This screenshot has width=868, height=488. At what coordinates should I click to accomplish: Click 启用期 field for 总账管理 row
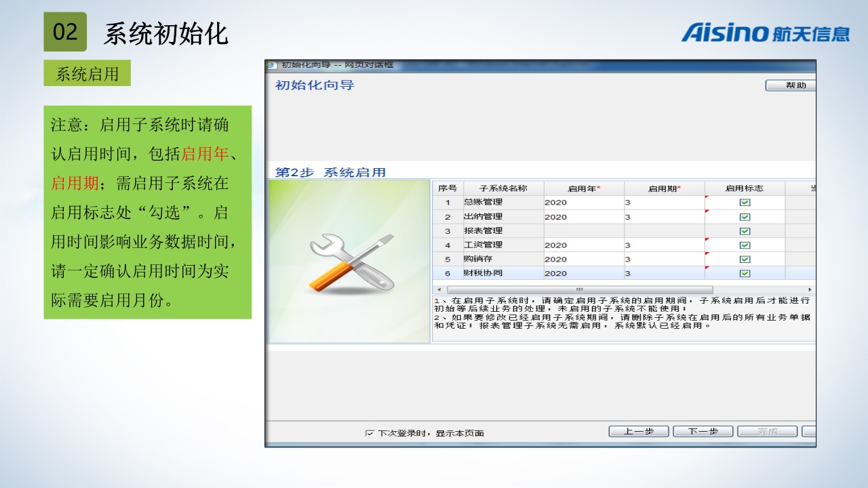click(x=663, y=203)
